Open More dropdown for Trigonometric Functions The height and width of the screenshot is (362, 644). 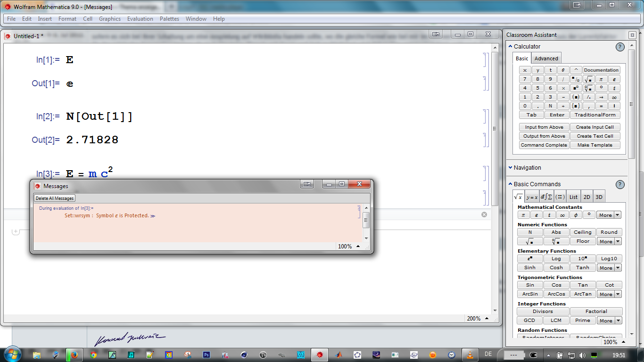(609, 294)
